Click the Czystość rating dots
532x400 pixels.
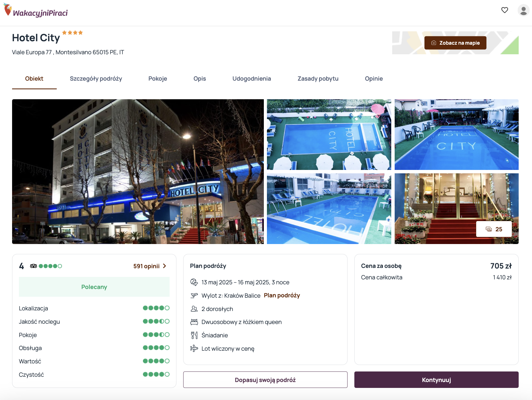156,374
